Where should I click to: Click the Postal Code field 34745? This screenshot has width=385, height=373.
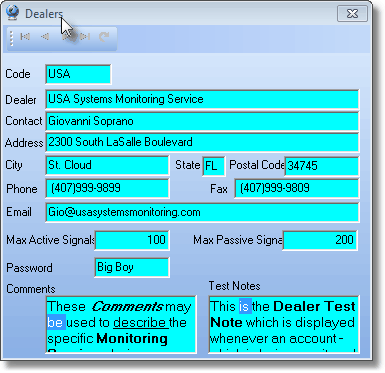tap(322, 166)
